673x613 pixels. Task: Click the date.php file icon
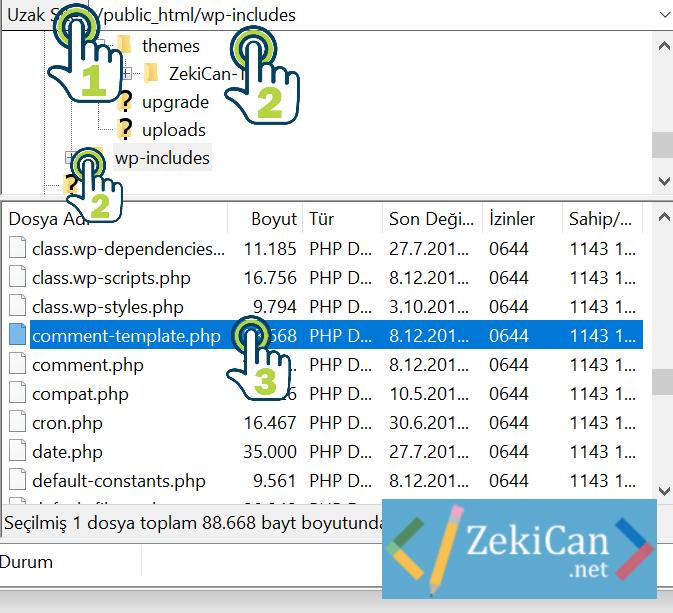[18, 452]
